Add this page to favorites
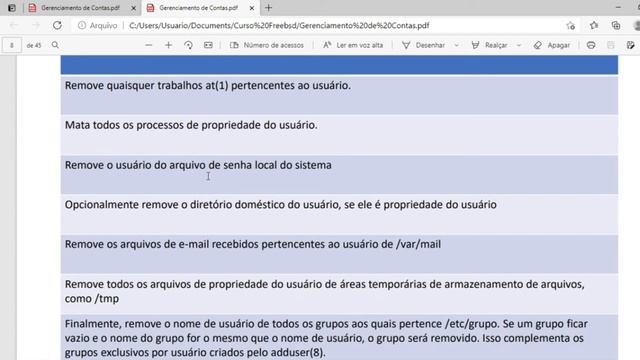Screen dimensions: 640x360 click(571, 25)
